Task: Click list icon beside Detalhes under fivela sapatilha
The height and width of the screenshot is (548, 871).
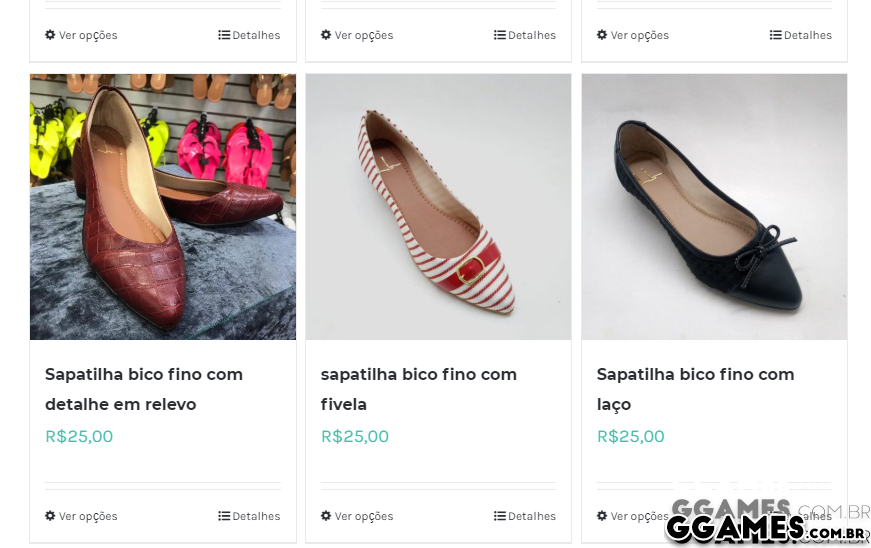Action: click(x=500, y=516)
